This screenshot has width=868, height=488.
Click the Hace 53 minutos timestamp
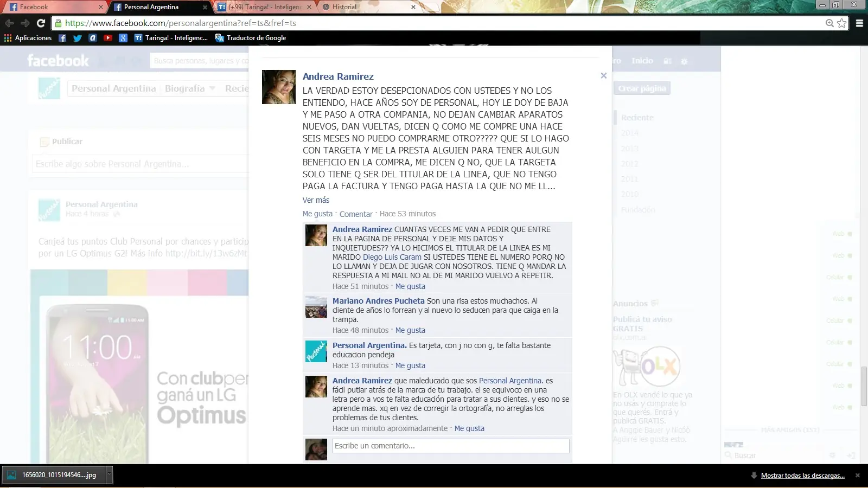click(x=407, y=214)
